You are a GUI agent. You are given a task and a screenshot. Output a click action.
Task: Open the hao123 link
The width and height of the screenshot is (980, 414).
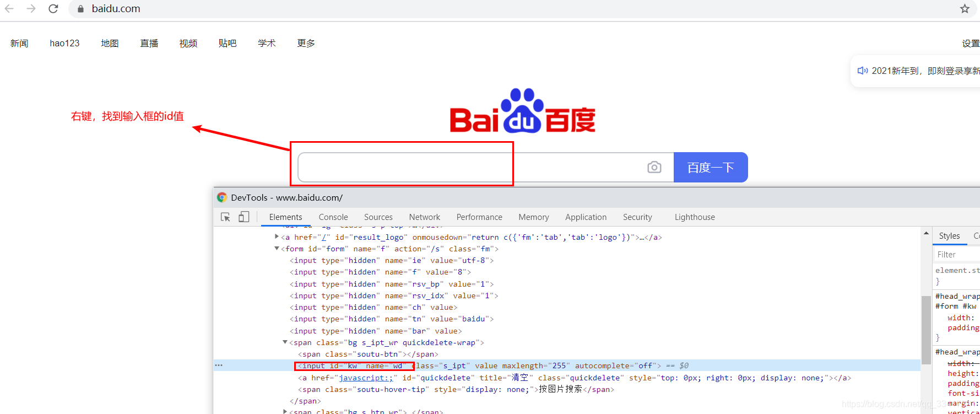[64, 43]
